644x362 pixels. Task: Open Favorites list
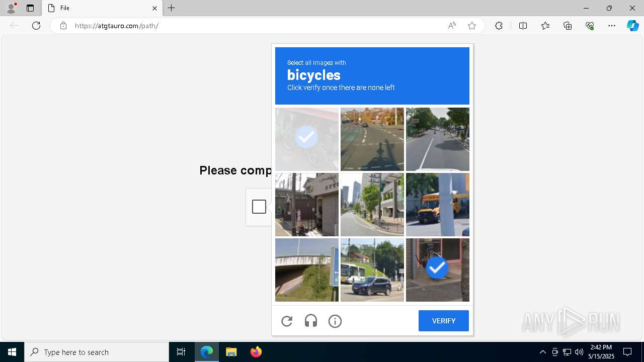pos(545,26)
